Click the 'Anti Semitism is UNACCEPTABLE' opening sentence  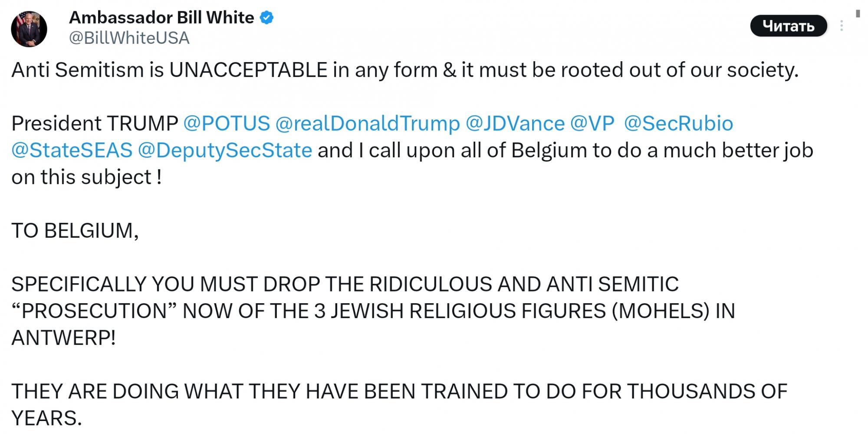tap(404, 70)
